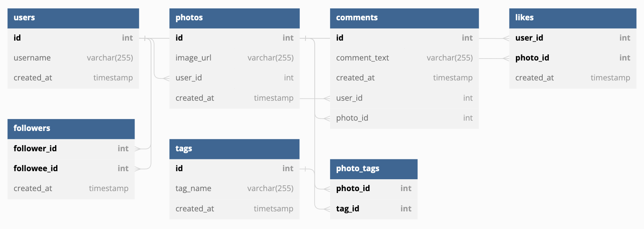Select the photo_id field in likes
Image resolution: width=644 pixels, height=229 pixels.
pos(572,58)
